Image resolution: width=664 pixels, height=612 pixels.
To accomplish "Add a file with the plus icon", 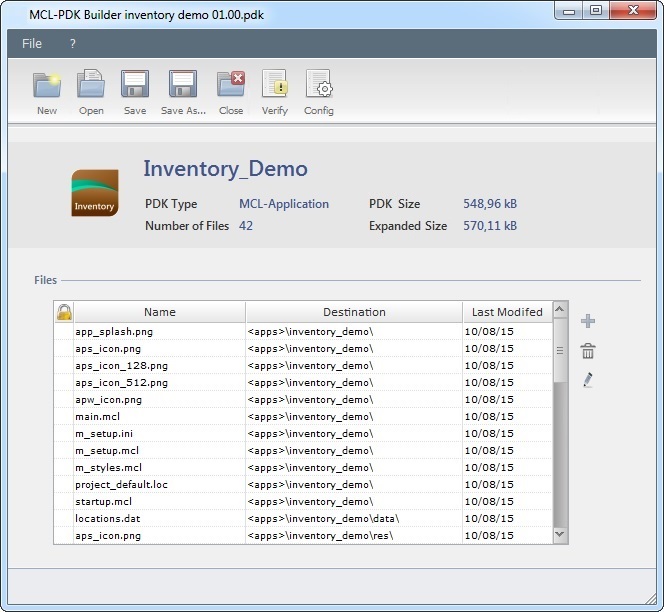I will tap(588, 321).
